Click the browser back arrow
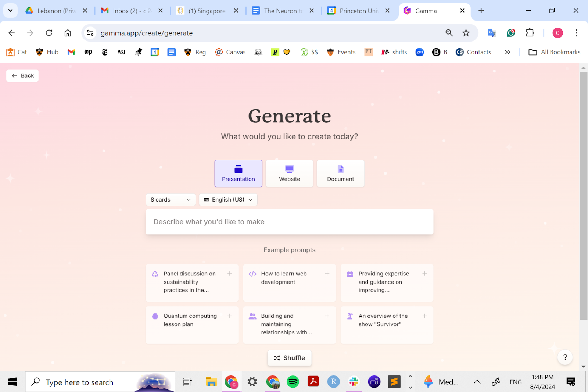Screen dimensions: 588x392 point(12,33)
